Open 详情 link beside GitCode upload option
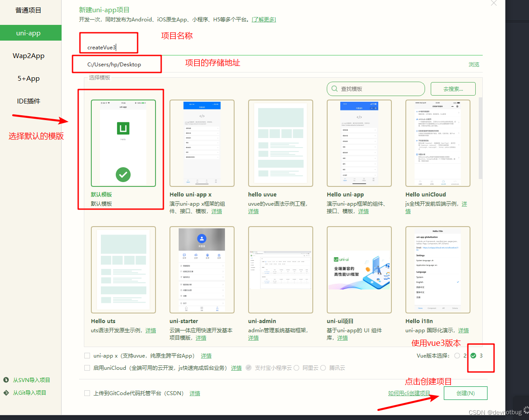529x420 pixels. pyautogui.click(x=195, y=393)
